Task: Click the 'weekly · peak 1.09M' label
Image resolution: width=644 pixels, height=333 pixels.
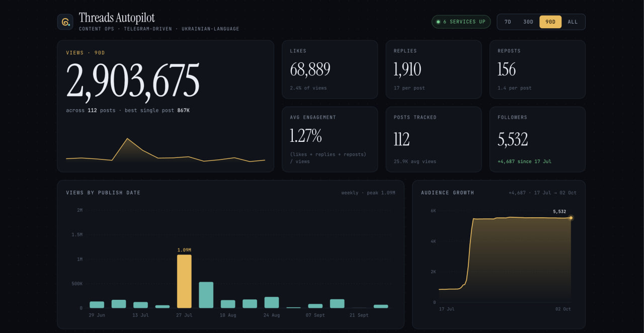Action: 368,193
